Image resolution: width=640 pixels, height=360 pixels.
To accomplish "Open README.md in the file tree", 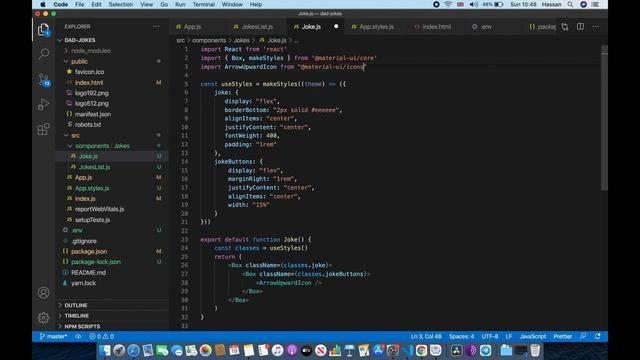I will point(88,272).
